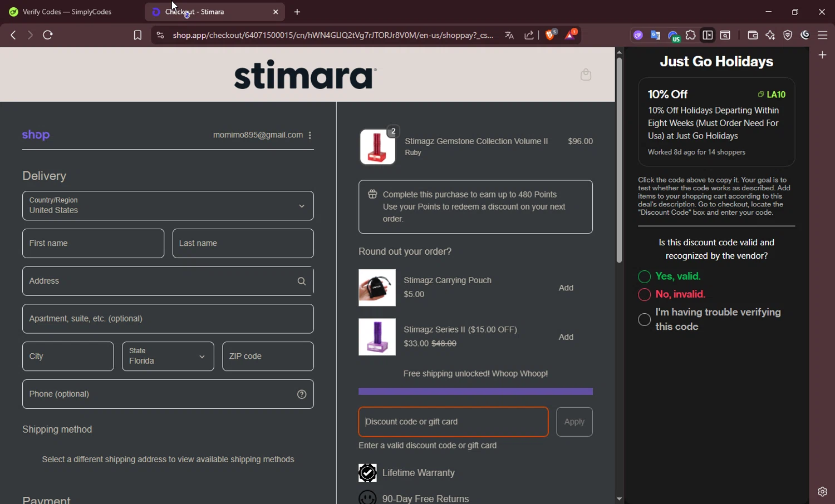Open a new browser tab
The height and width of the screenshot is (504, 835).
297,12
